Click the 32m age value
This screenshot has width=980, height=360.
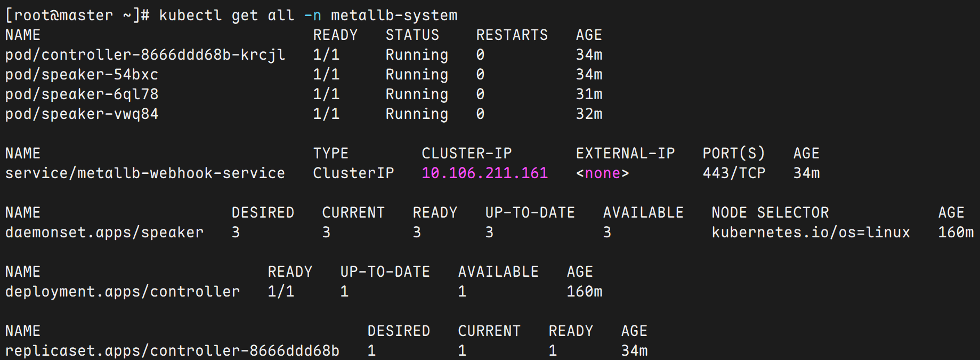[589, 114]
